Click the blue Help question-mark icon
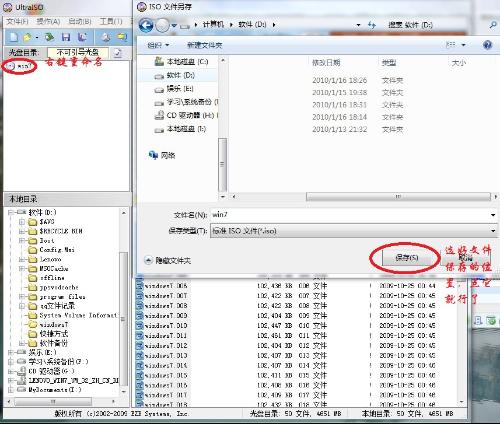 [487, 45]
